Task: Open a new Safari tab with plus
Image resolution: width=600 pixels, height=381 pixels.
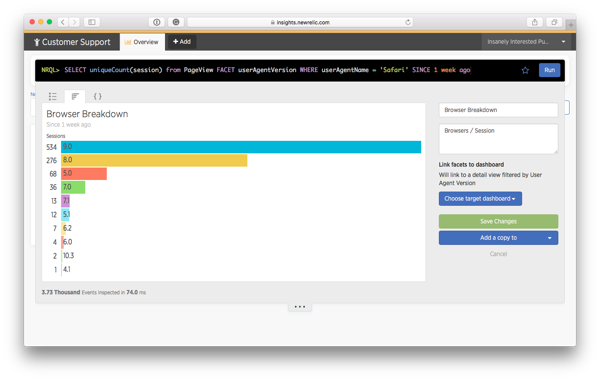Action: [571, 25]
